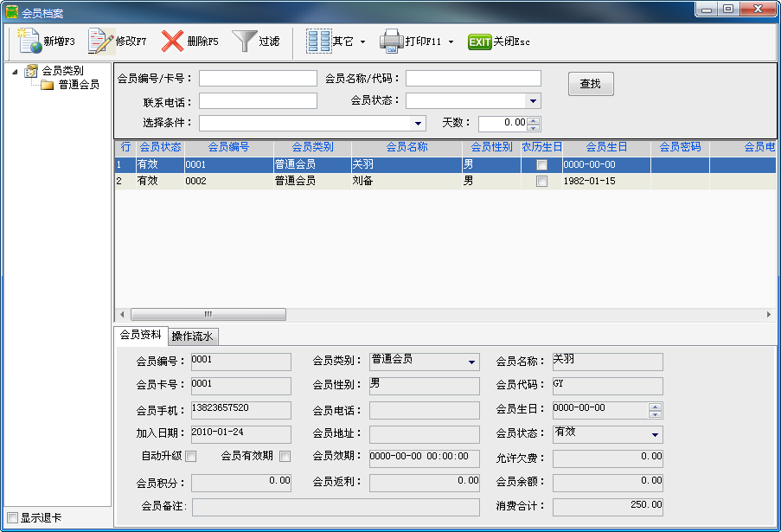Viewport: 781px width, 532px height.
Task: Click the 新增F3 add member icon
Action: tap(30, 41)
